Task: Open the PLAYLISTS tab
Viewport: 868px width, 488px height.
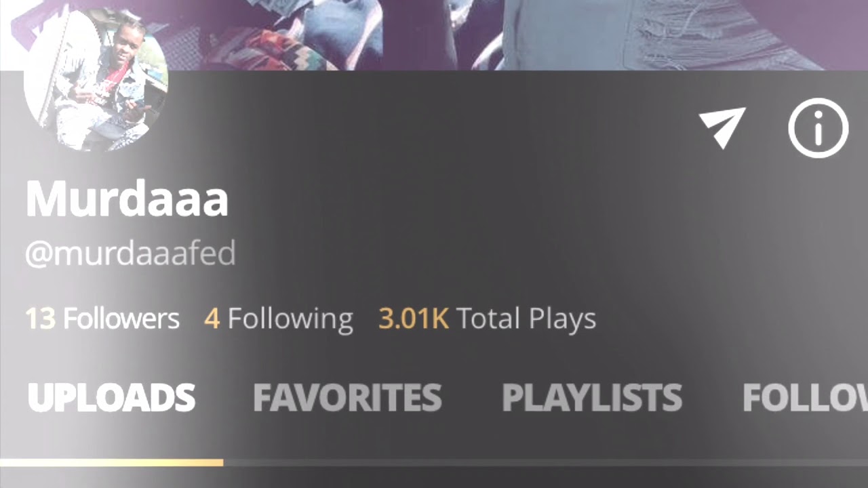Action: [x=592, y=398]
